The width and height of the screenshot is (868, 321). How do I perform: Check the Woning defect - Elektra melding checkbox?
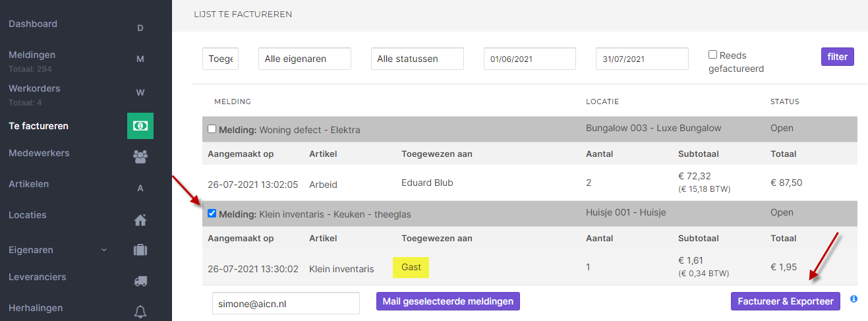[212, 129]
